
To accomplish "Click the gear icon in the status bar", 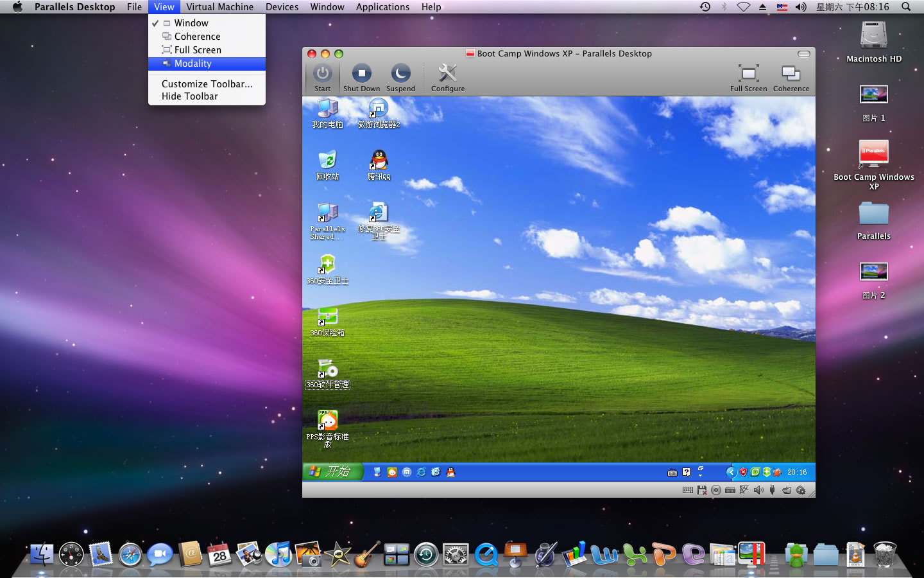I will [x=801, y=490].
